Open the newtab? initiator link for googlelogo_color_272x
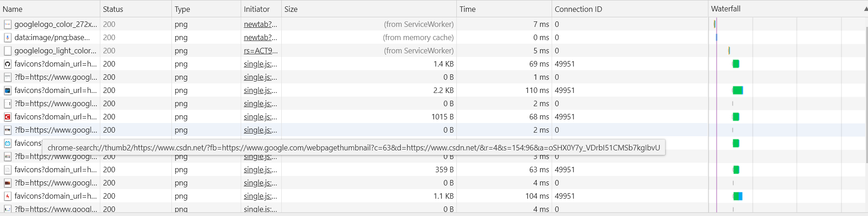Screen dimensions: 868x216 (260, 25)
